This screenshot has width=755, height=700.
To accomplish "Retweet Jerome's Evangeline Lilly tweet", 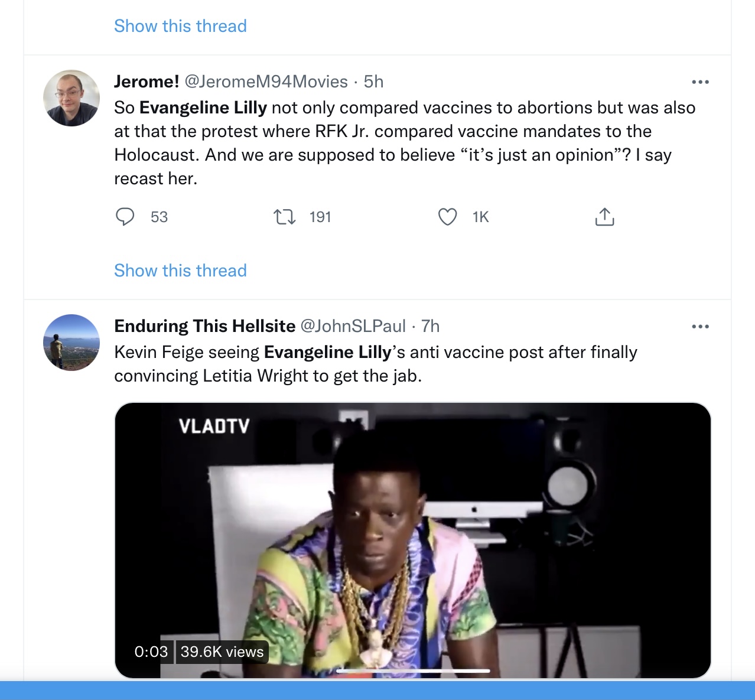I will pyautogui.click(x=285, y=217).
